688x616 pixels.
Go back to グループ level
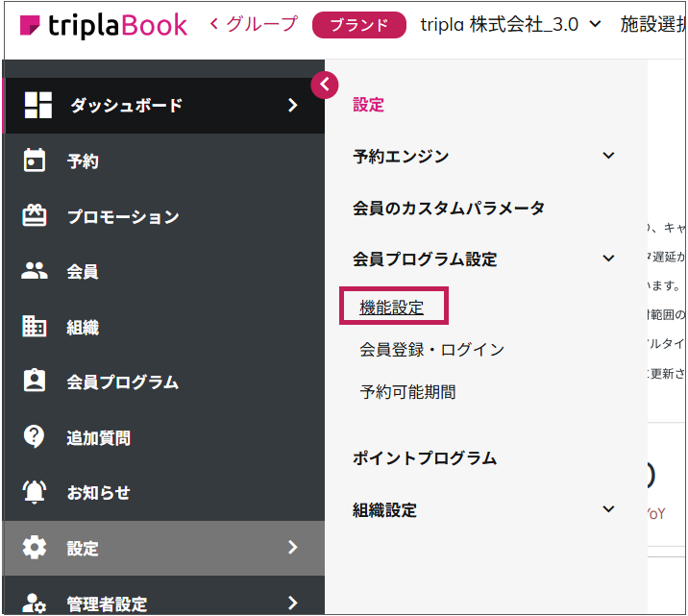254,24
